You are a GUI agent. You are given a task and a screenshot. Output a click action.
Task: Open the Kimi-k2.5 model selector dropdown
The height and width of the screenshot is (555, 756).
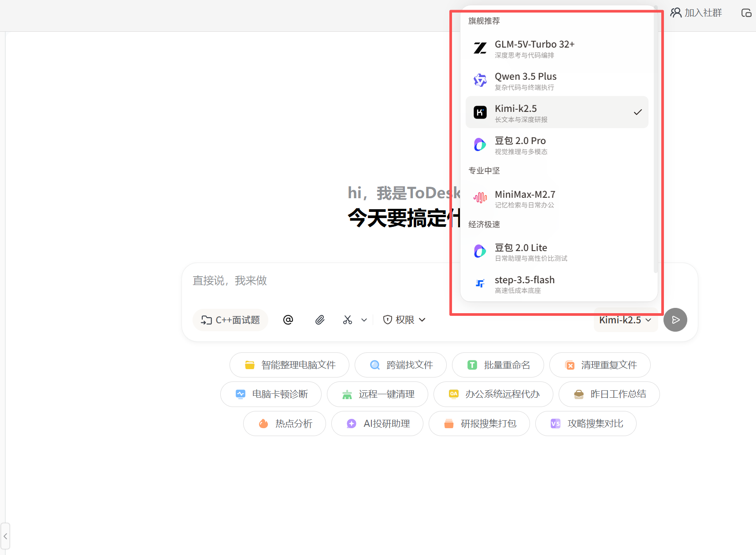click(x=626, y=320)
